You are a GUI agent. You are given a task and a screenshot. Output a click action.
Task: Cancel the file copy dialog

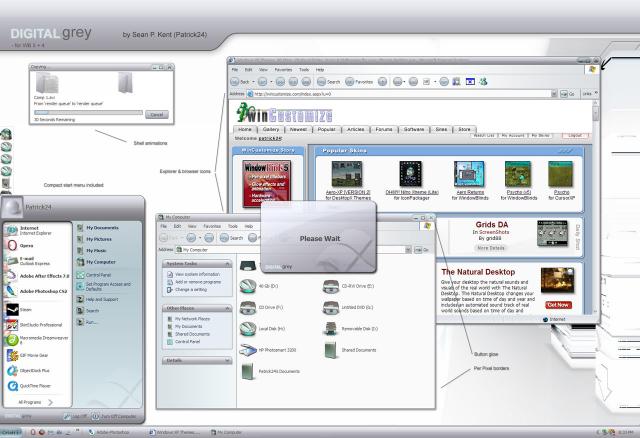pyautogui.click(x=157, y=115)
